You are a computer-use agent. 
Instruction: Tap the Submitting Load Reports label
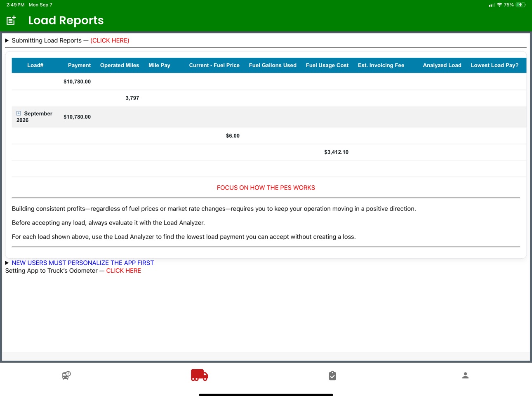[x=47, y=40]
